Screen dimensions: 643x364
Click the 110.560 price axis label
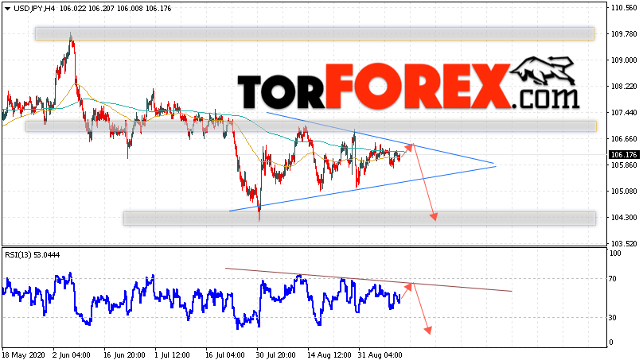624,8
